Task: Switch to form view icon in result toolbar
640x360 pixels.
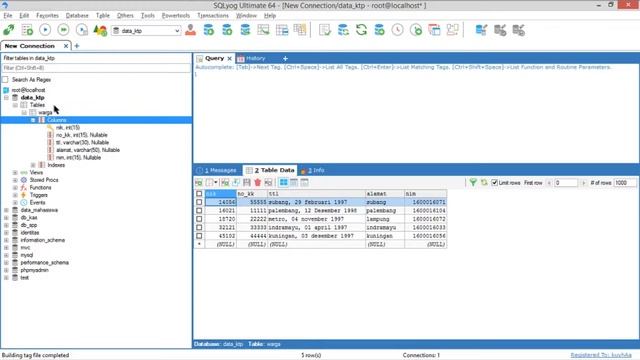Action: 294,182
